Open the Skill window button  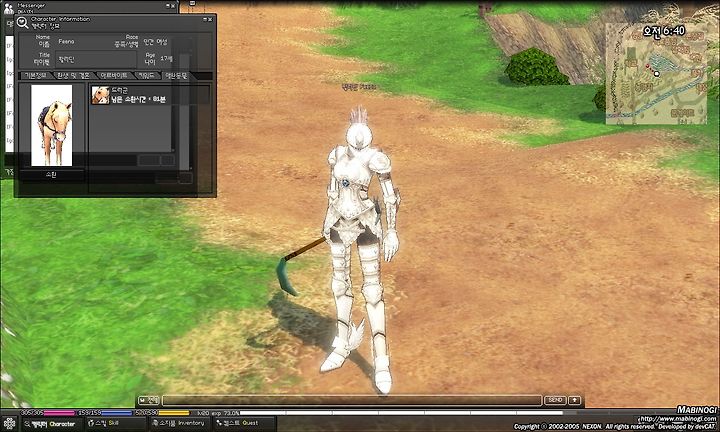click(x=114, y=423)
